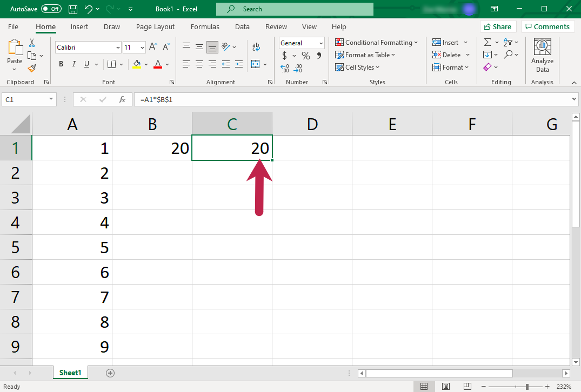Open the Name Box C1 dropdown arrow
The height and width of the screenshot is (392, 581).
(51, 99)
